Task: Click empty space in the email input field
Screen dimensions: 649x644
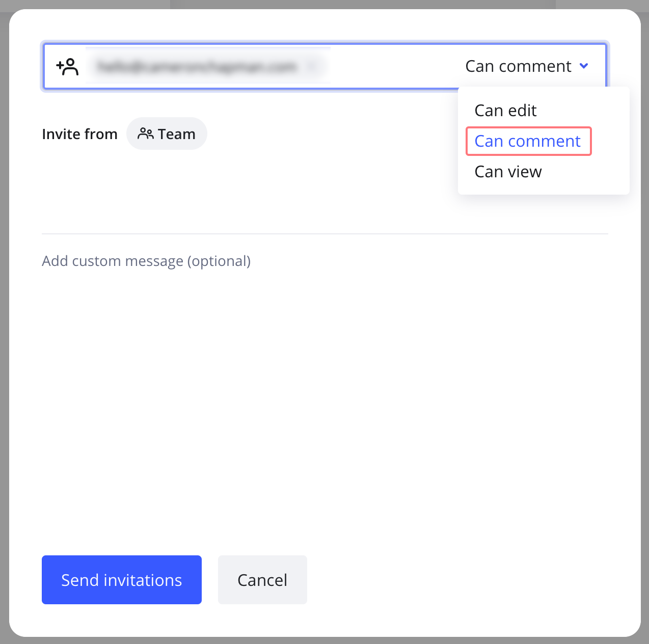Action: point(392,66)
